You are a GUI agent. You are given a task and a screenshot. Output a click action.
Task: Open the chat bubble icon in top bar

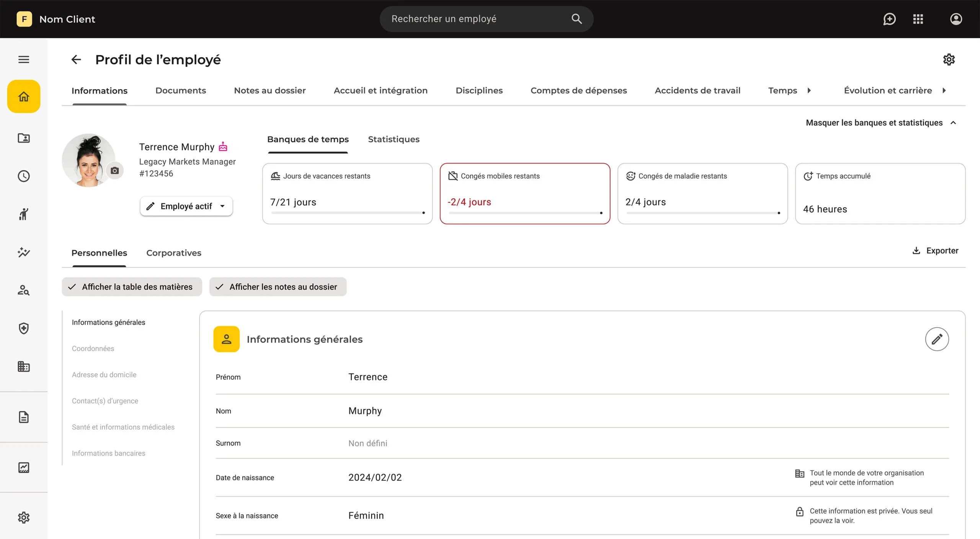(889, 19)
